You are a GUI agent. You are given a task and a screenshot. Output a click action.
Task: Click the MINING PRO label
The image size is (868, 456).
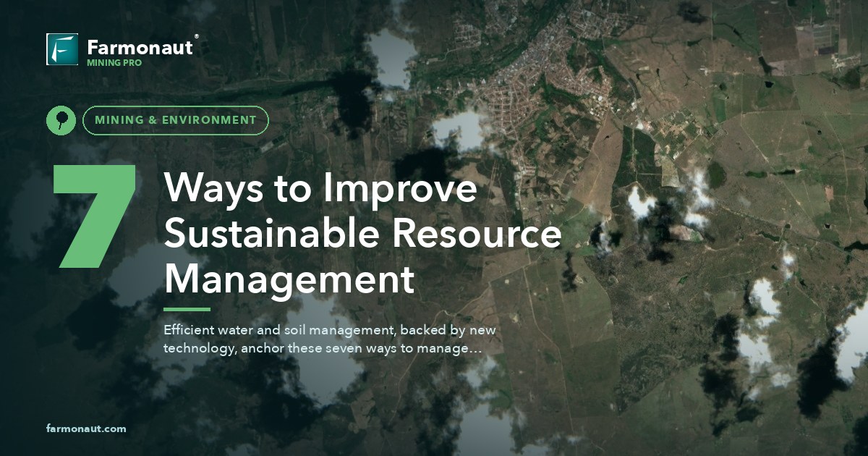pos(114,63)
